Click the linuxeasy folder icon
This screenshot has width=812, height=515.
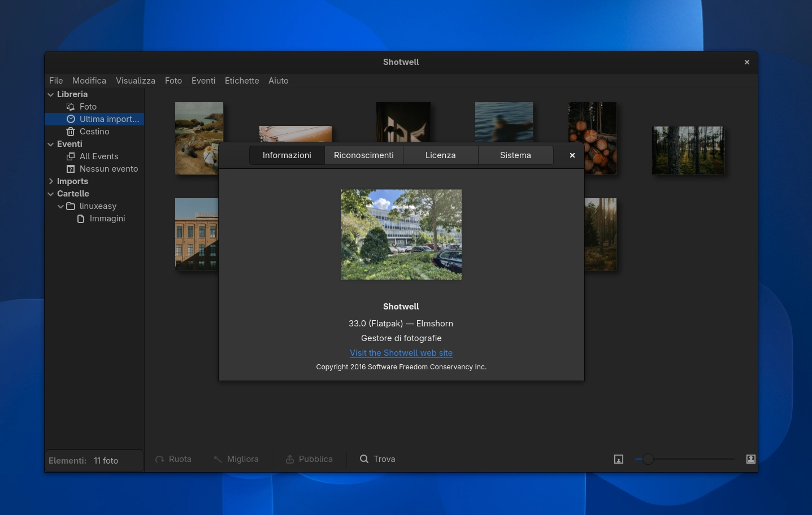point(71,206)
